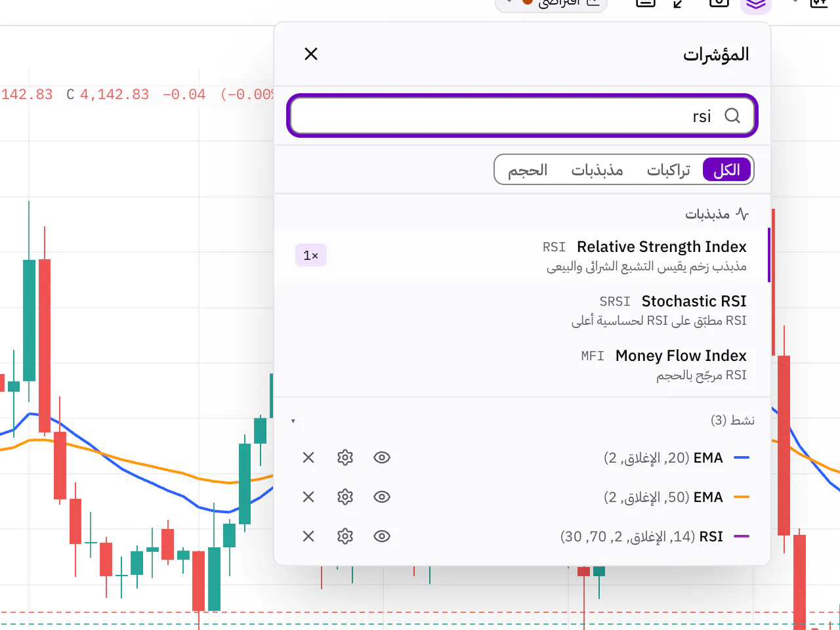Select the الكل filter tab

point(726,170)
